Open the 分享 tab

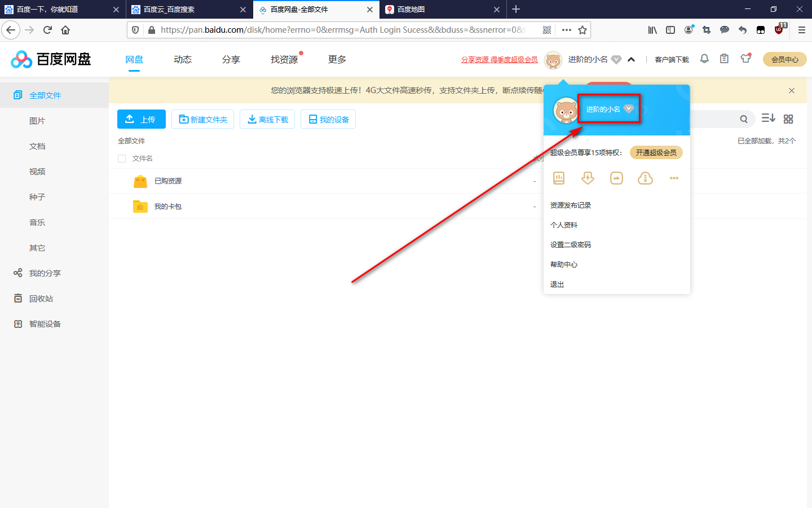(231, 59)
